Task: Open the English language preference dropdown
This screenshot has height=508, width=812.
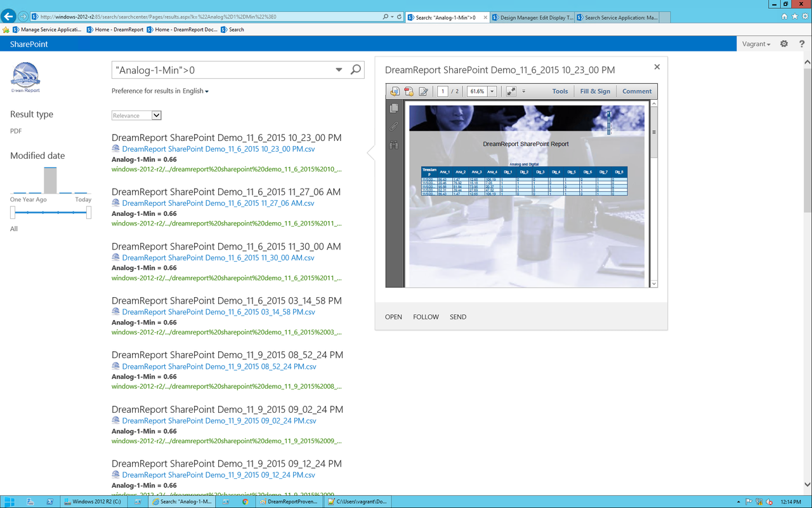Action: pyautogui.click(x=195, y=91)
